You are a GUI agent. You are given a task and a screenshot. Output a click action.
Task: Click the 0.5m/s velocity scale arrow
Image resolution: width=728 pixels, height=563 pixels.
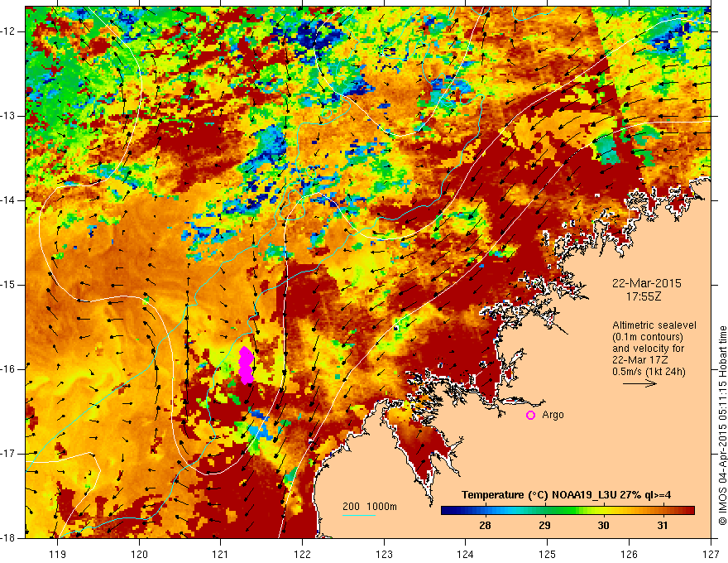[x=639, y=383]
